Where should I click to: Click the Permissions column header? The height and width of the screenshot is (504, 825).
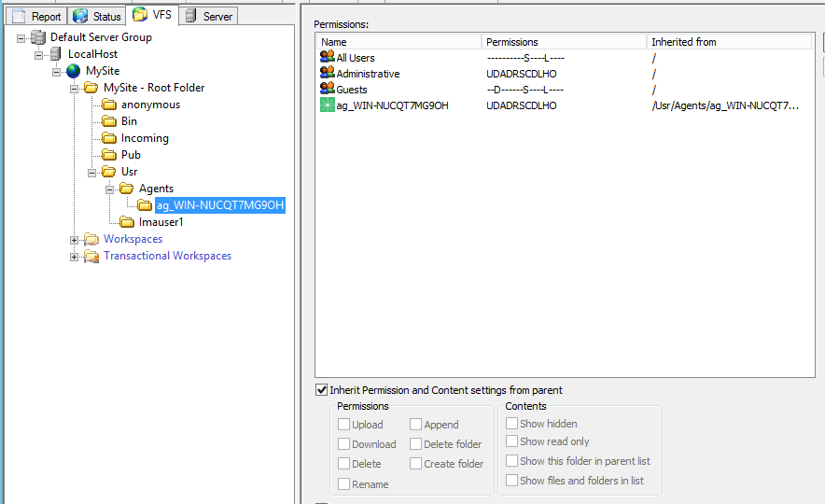[564, 42]
